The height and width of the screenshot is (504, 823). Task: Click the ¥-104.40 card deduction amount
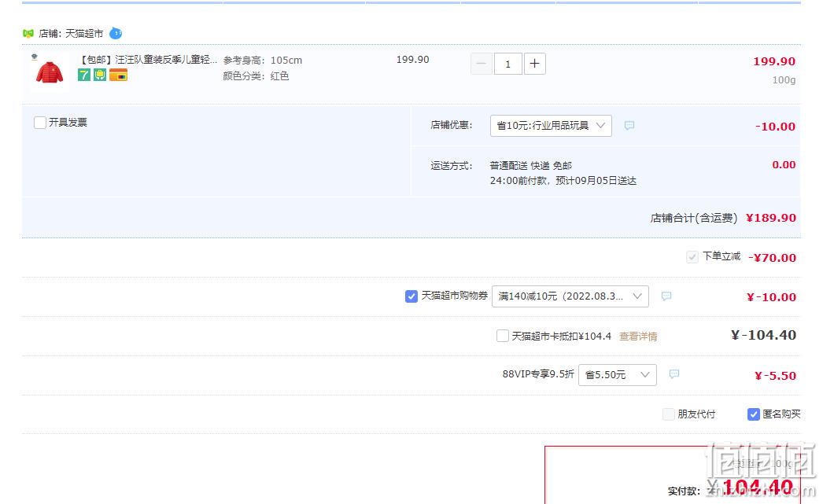[764, 335]
